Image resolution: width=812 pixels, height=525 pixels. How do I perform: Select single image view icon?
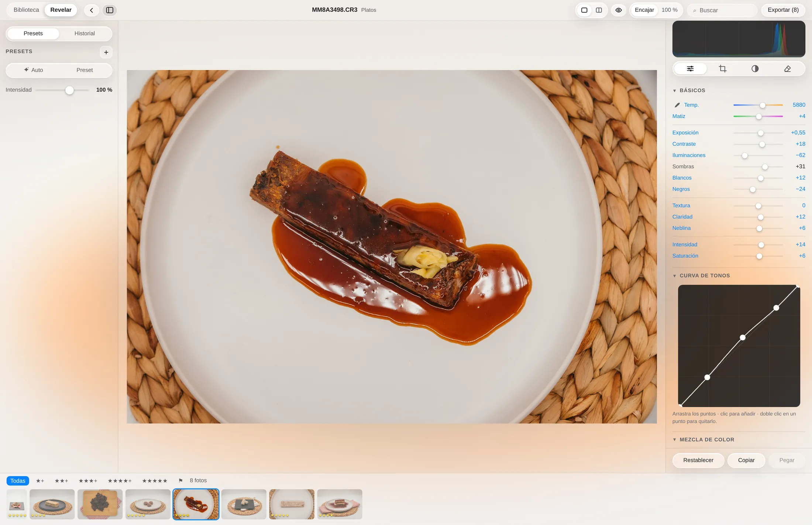click(x=584, y=10)
